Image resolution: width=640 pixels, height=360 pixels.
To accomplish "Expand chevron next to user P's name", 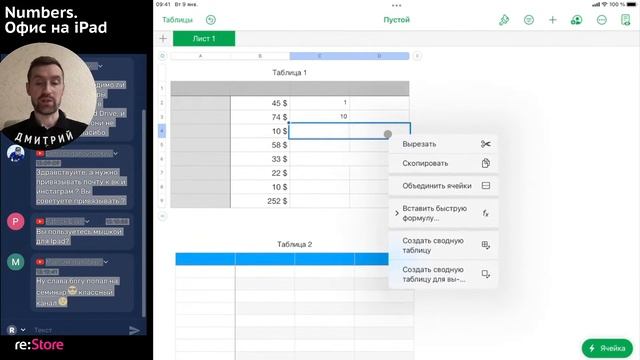I will [x=87, y=221].
